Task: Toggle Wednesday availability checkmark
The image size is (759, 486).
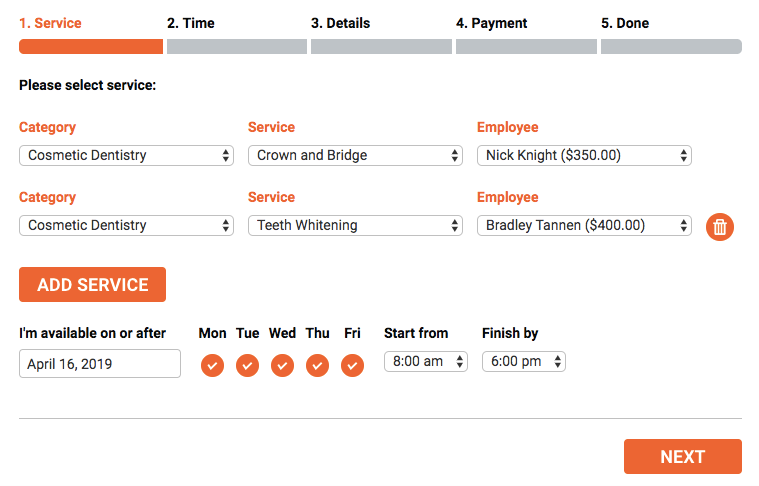Action: pos(282,365)
